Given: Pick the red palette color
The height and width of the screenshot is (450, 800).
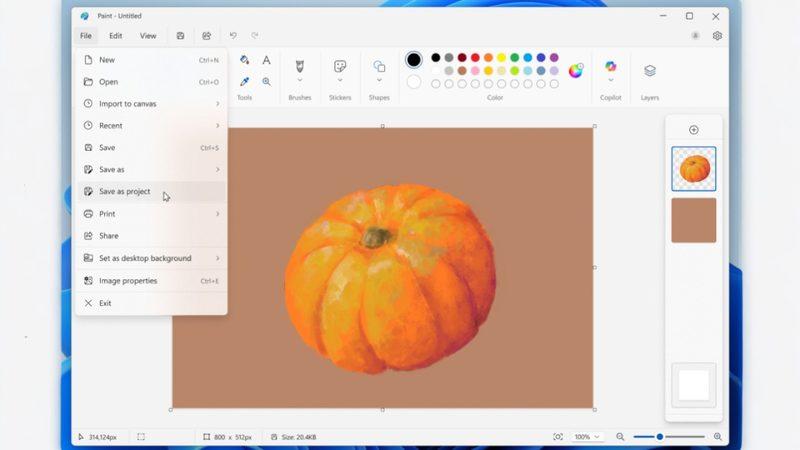Looking at the screenshot, I should click(475, 58).
